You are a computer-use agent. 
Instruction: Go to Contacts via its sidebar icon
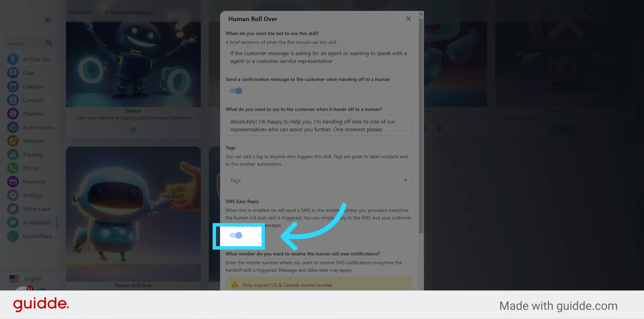(13, 100)
